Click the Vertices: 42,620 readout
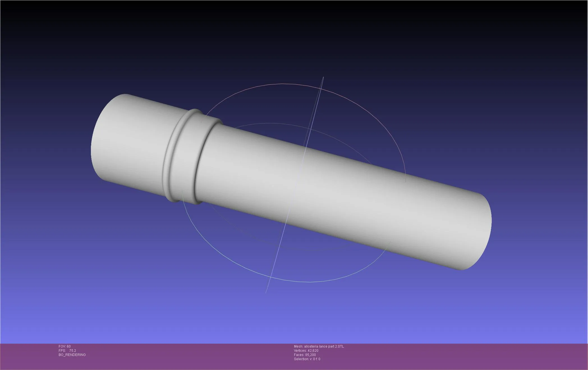588x370 pixels. [x=306, y=351]
